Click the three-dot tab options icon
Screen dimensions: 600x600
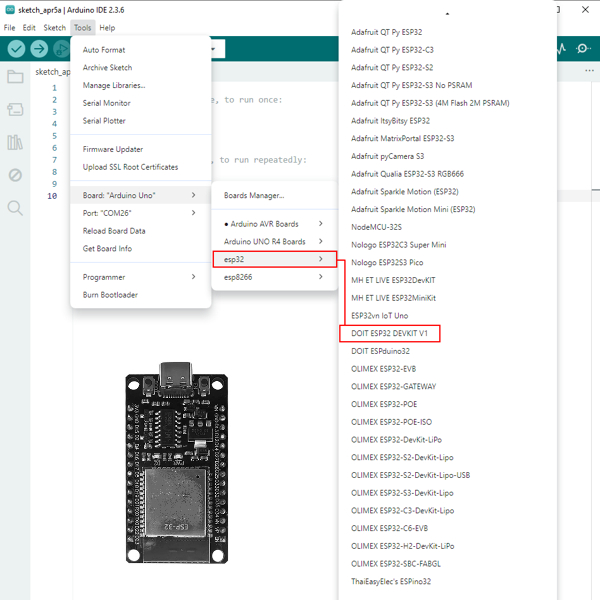[x=589, y=71]
